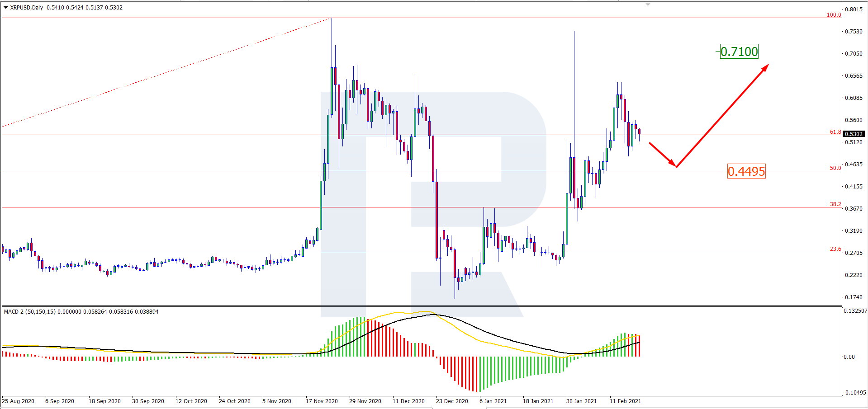The width and height of the screenshot is (868, 409).
Task: Click the 17 Nov 2020 date label
Action: click(322, 401)
